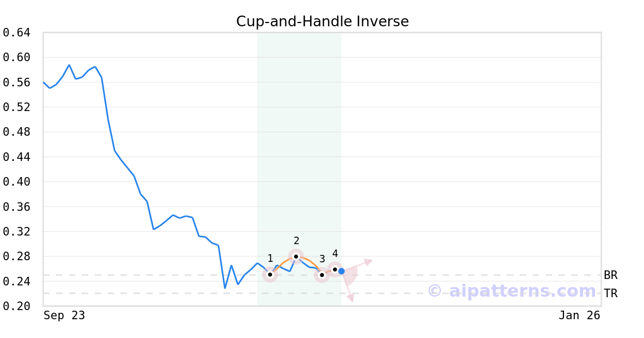Click the Cup-and-Handle Inverse chart title

point(322,21)
